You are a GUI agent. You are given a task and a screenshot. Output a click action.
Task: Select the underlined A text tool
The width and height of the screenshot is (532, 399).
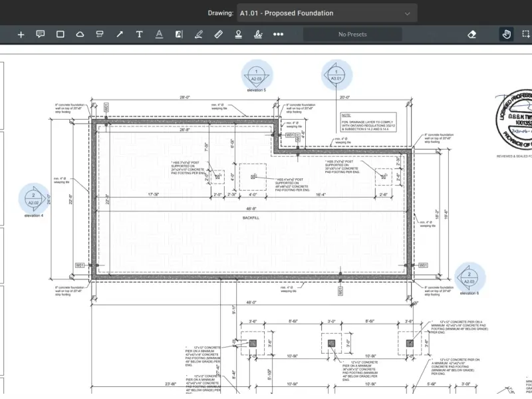point(159,35)
